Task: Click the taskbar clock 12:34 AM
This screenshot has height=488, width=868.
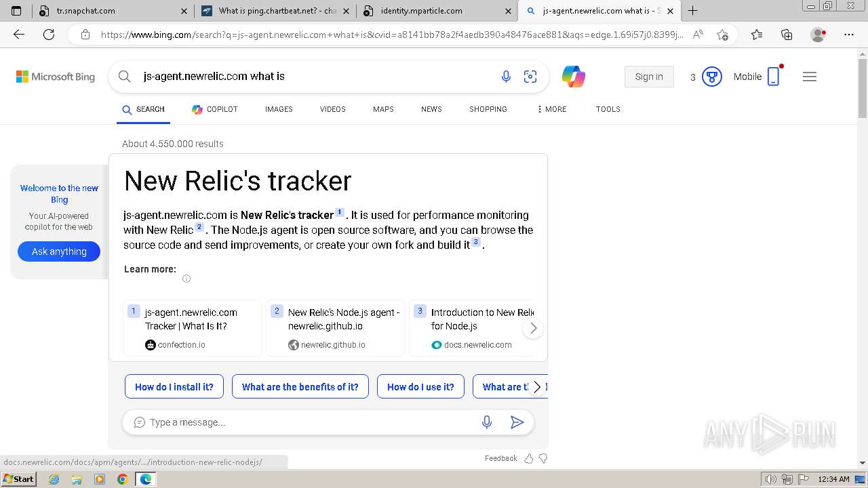Action: click(833, 479)
